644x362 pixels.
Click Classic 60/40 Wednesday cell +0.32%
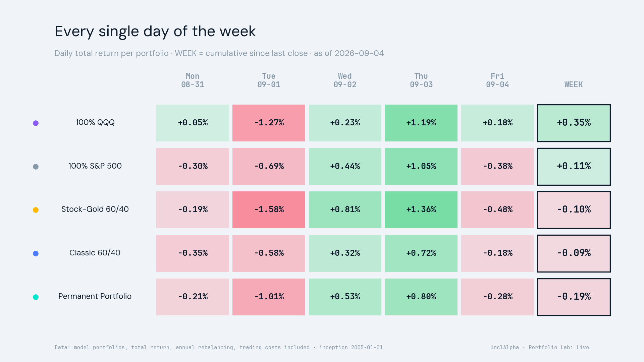pyautogui.click(x=345, y=253)
